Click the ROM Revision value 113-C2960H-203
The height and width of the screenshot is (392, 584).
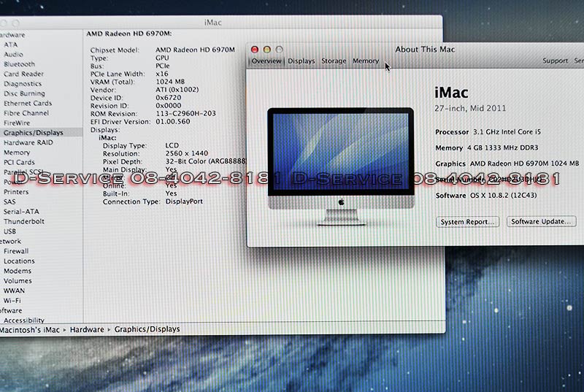pyautogui.click(x=185, y=114)
